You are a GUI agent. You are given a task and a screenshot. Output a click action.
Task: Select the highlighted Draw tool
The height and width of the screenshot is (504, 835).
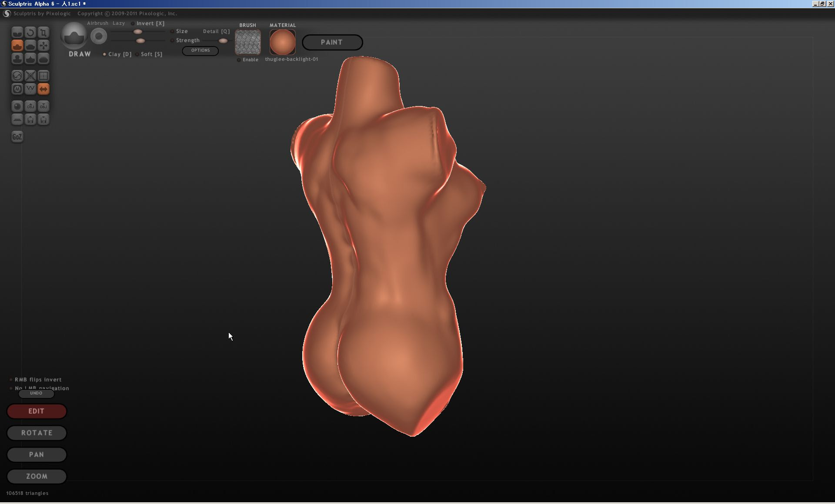pyautogui.click(x=17, y=46)
